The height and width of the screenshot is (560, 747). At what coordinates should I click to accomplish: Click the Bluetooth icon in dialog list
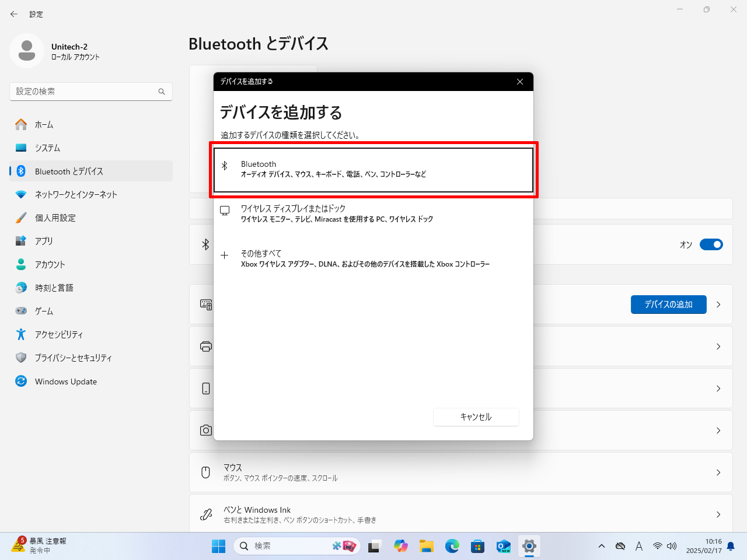225,166
